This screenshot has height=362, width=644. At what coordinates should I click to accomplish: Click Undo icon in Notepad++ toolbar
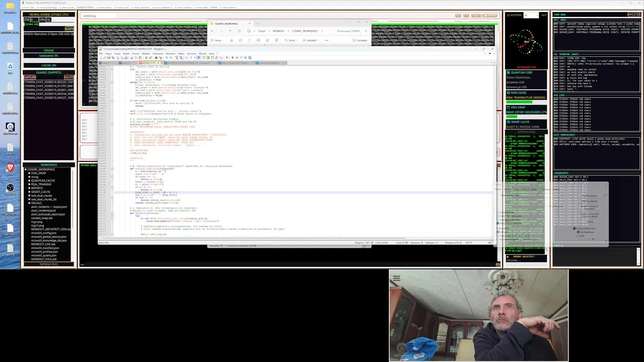146,58
